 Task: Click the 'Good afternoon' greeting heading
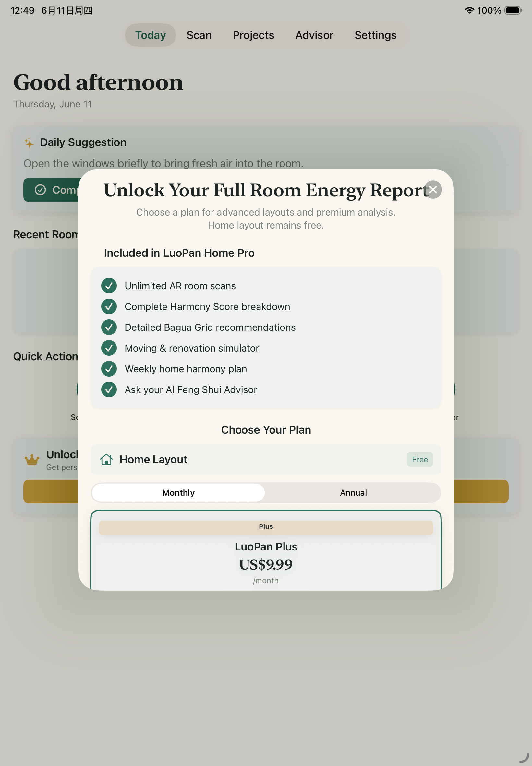point(98,82)
